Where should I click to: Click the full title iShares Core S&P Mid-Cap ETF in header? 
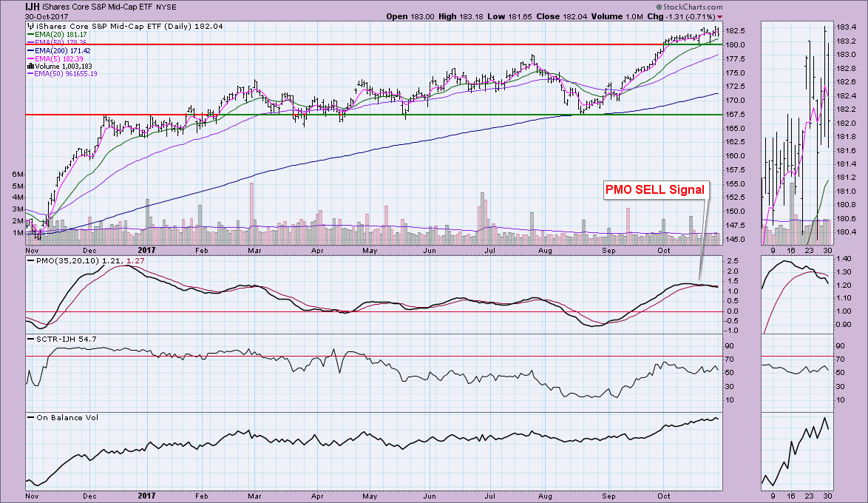(x=98, y=7)
